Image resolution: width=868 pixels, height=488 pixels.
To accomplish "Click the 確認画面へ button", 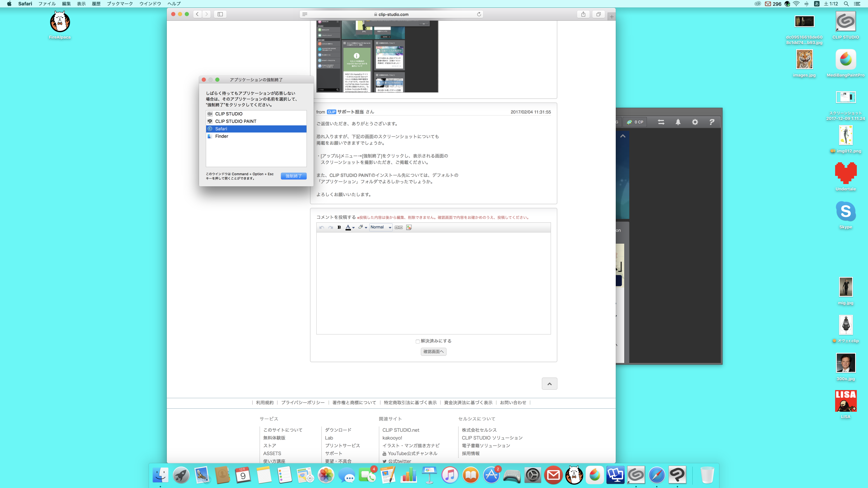I will 433,352.
